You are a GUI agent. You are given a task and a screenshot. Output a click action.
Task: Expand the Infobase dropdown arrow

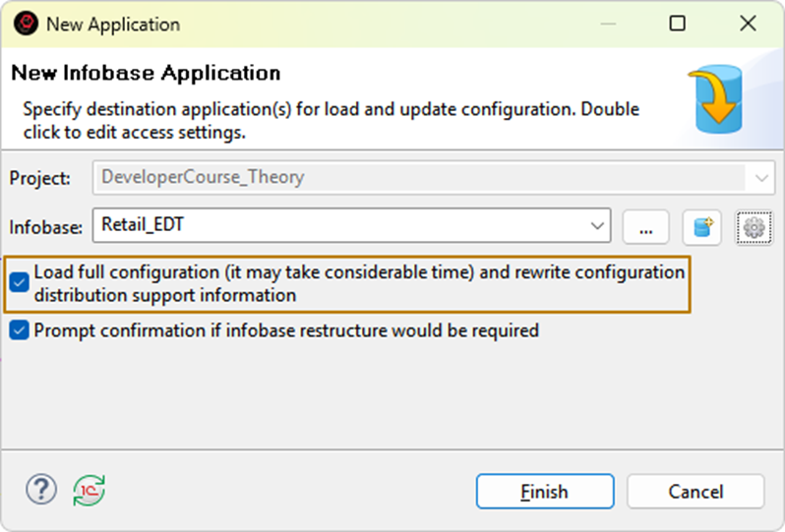tap(597, 226)
